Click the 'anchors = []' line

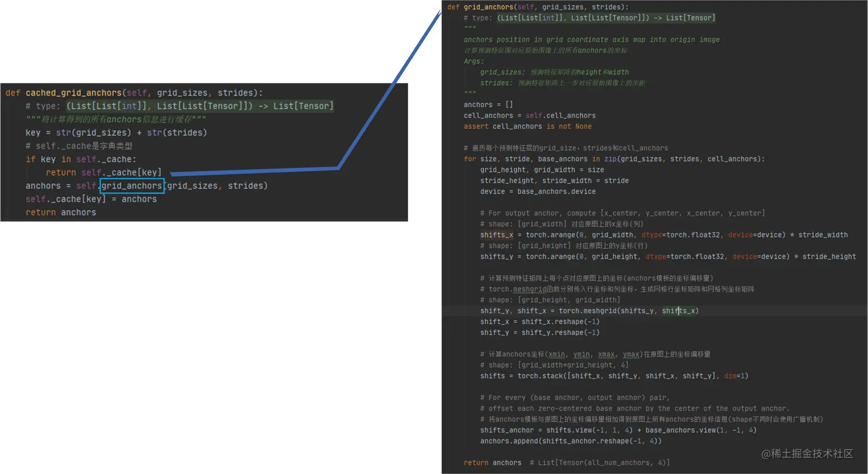[x=488, y=105]
